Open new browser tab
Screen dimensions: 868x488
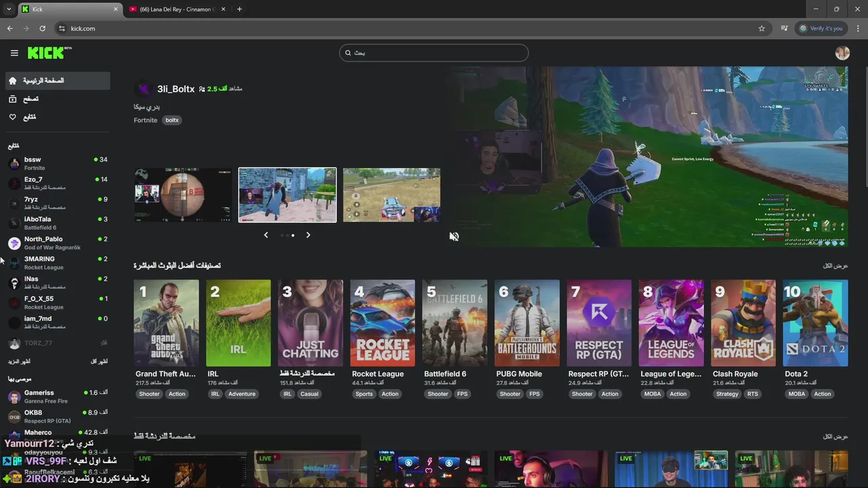[239, 9]
